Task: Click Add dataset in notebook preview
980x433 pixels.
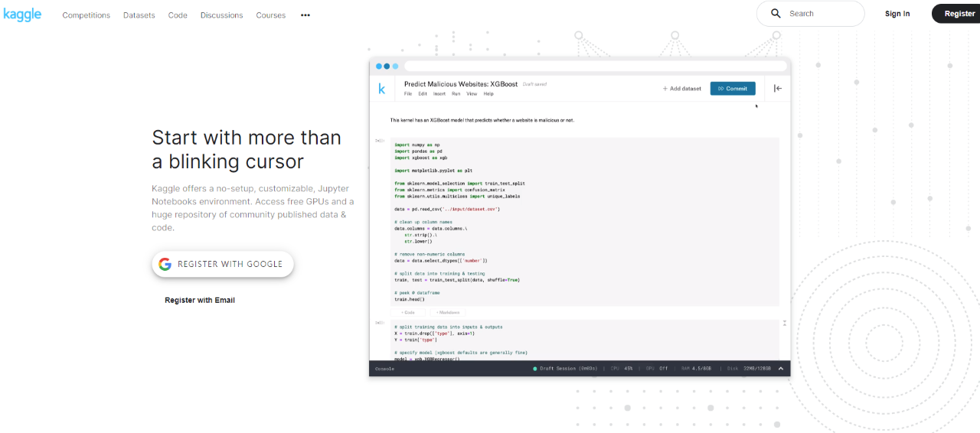Action: click(681, 89)
